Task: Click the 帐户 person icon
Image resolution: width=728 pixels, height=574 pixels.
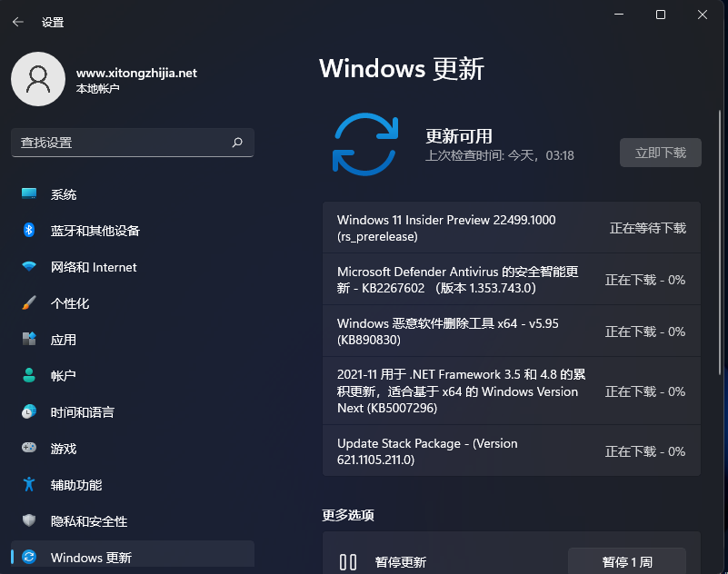Action: [x=29, y=375]
